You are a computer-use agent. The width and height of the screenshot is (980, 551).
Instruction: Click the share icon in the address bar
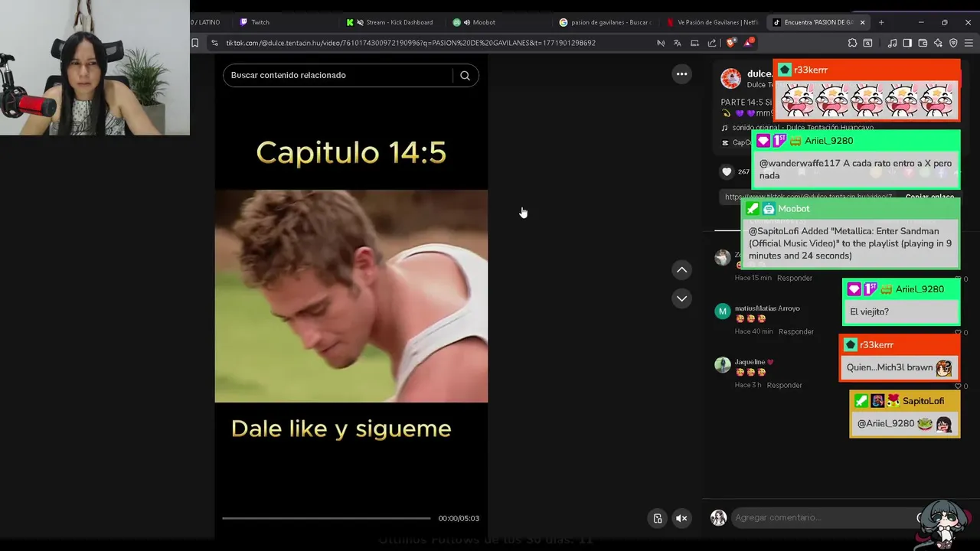coord(712,43)
